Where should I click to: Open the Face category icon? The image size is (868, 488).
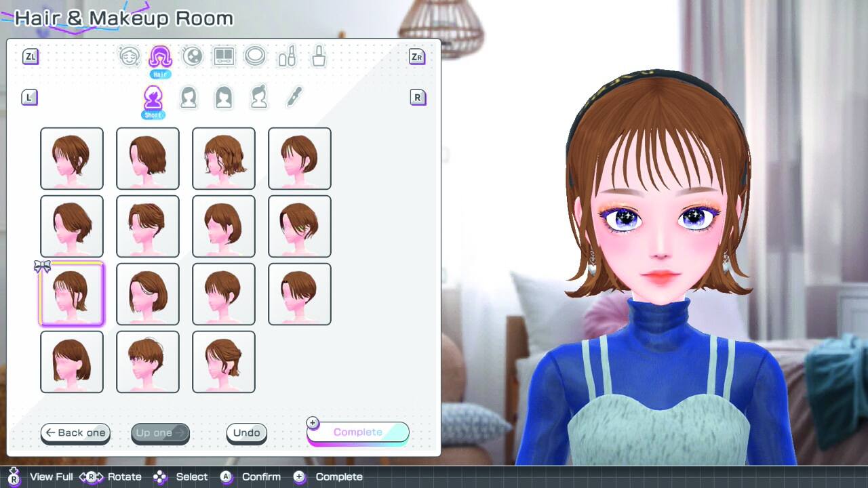pyautogui.click(x=130, y=56)
